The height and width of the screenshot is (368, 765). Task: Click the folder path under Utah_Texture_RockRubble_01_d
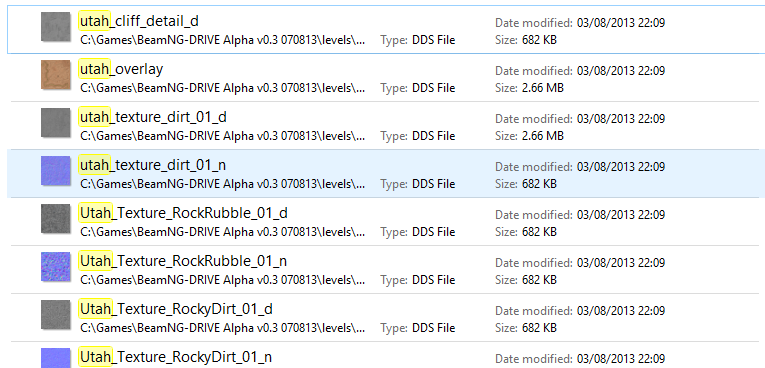pyautogui.click(x=223, y=232)
